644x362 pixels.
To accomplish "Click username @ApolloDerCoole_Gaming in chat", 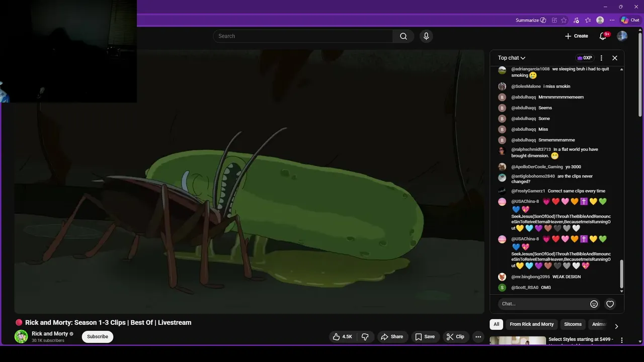I will [537, 167].
